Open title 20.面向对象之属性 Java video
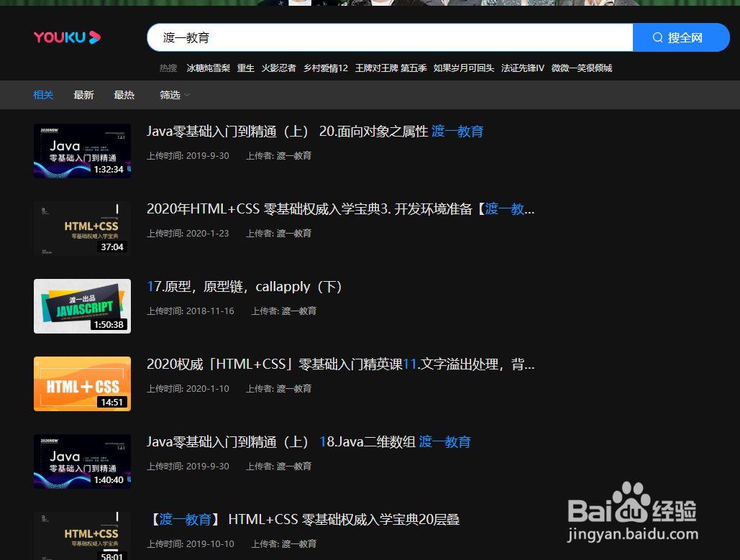Screen dimensions: 740x560 315,131
